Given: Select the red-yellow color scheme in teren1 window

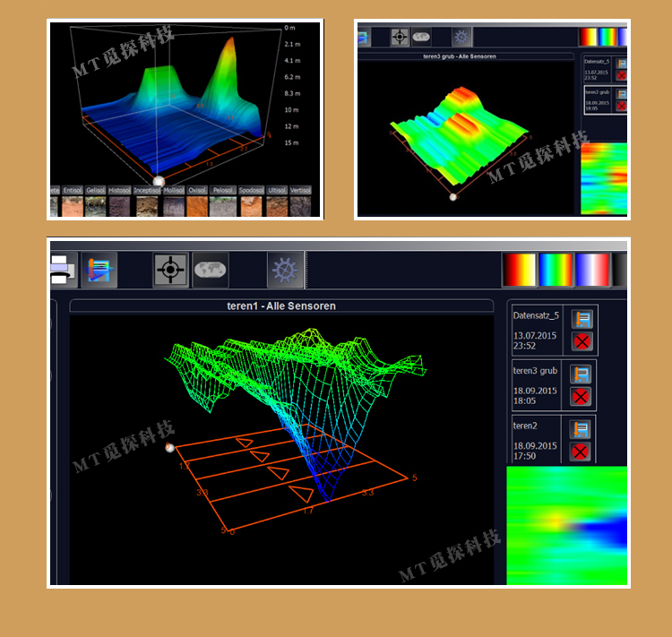Looking at the screenshot, I should pyautogui.click(x=519, y=269).
